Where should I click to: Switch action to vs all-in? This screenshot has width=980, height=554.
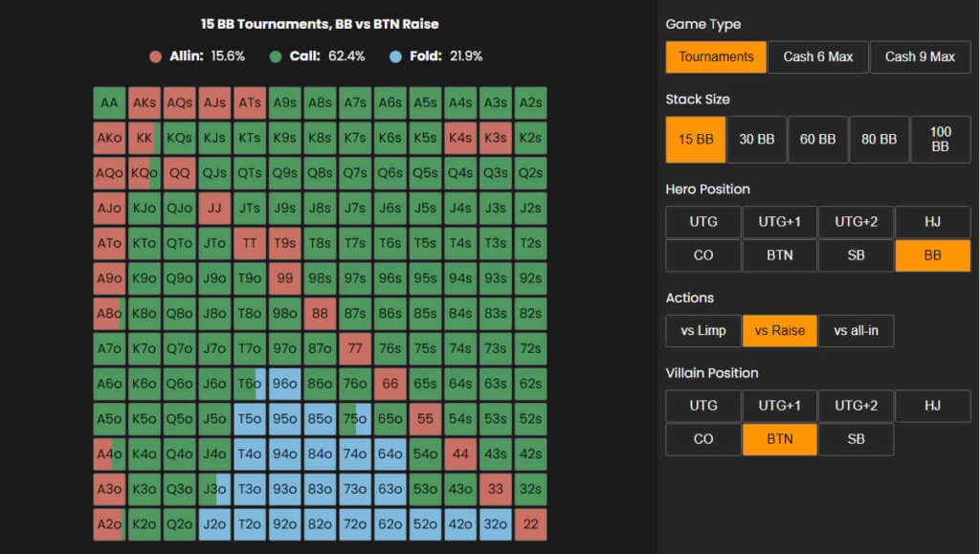856,330
